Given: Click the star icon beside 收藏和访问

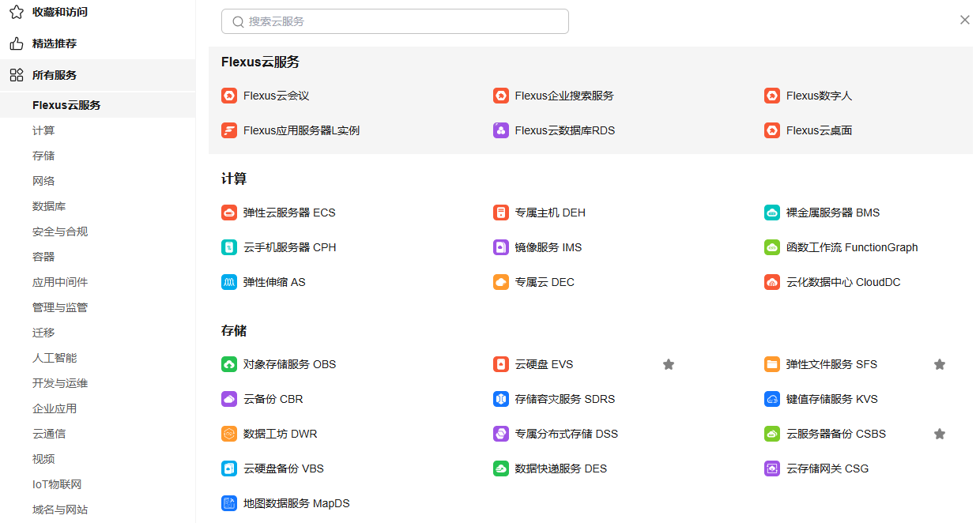Looking at the screenshot, I should (16, 12).
